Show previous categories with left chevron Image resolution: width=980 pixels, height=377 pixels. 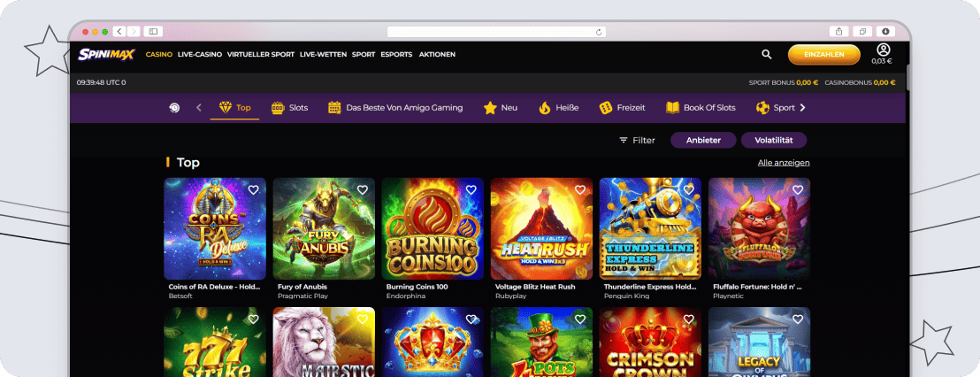[x=199, y=108]
